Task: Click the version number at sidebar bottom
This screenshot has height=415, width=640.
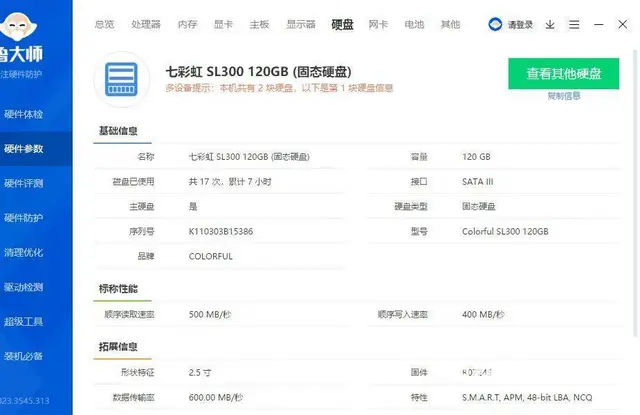Action: 24,401
